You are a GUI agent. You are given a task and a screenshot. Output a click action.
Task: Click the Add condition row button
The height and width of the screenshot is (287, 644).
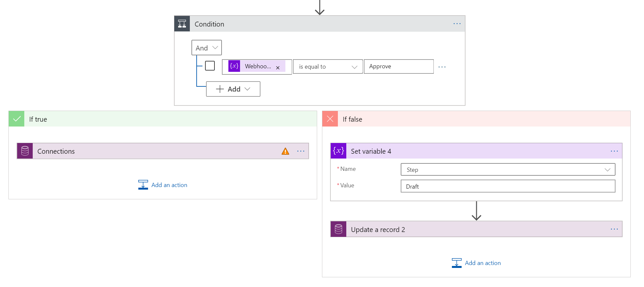[x=233, y=89]
